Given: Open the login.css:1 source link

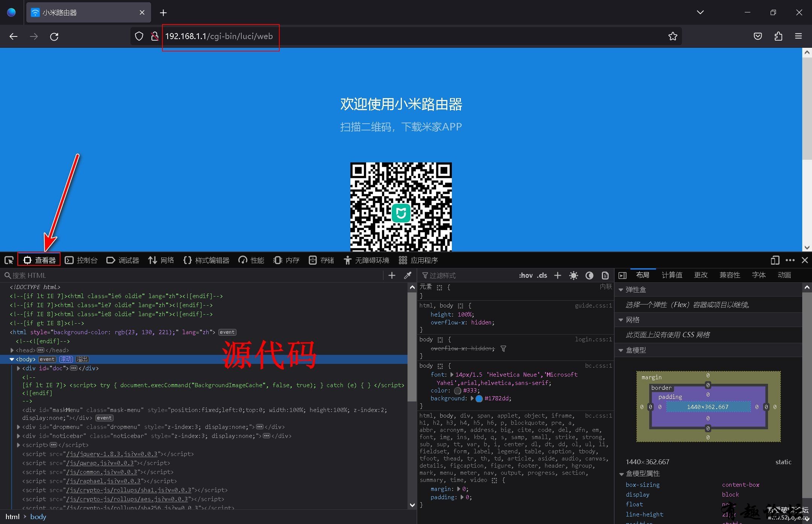Looking at the screenshot, I should tap(593, 339).
